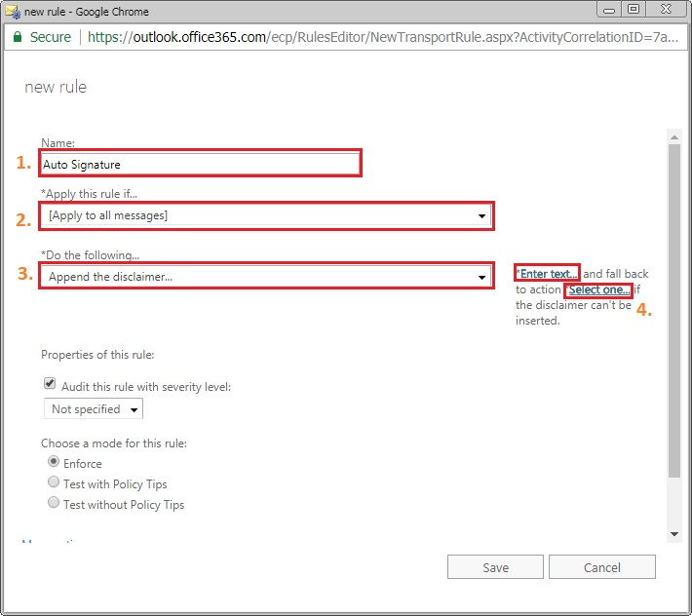Screen dimensions: 692x616
Task: Click the Name input field containing Auto Signature
Action: [201, 164]
